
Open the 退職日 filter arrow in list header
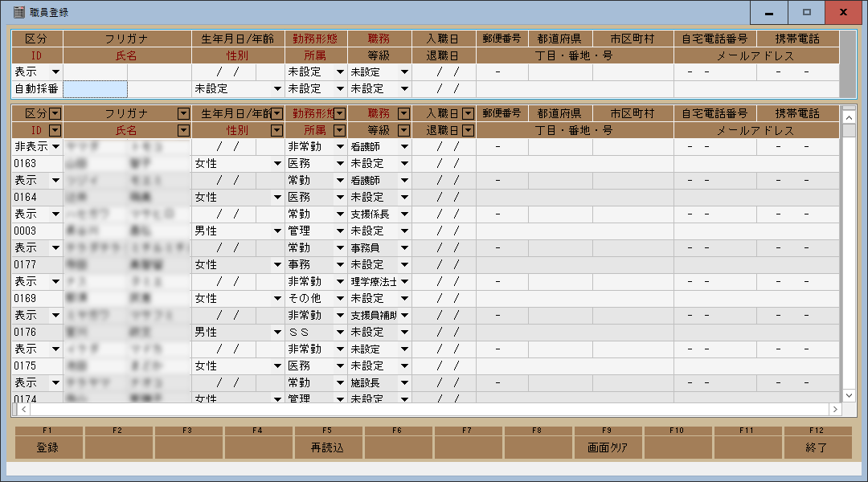point(468,130)
